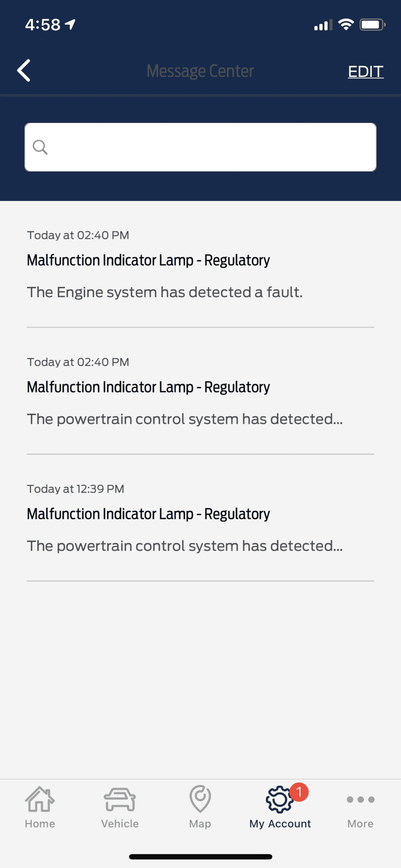401x868 pixels.
Task: Tap the battery status icon
Action: [372, 25]
